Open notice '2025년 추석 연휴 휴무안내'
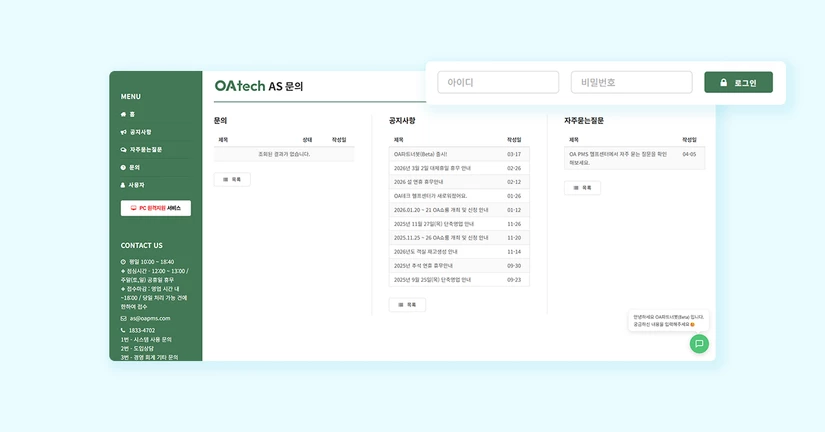Screen dimensions: 825x432 tap(423, 266)
